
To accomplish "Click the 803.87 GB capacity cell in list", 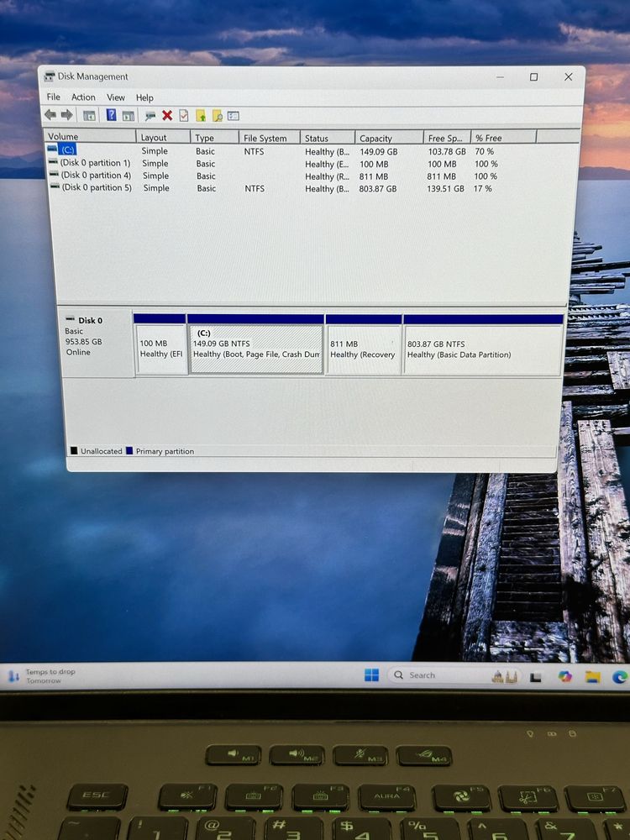I will pos(378,188).
